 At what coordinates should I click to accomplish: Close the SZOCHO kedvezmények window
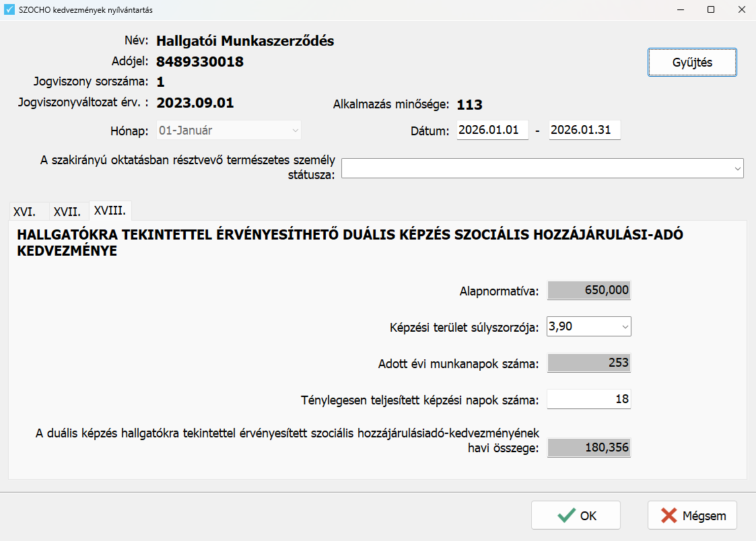point(741,10)
